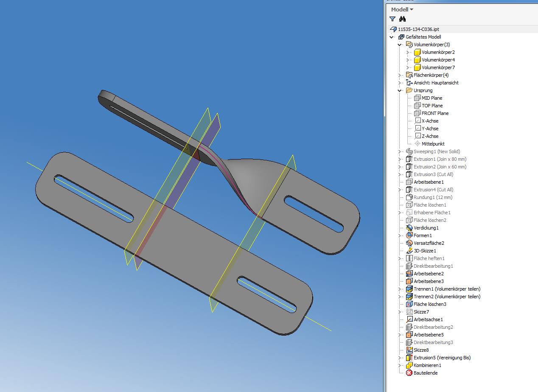Select the Fläche löschen3 icon
The height and width of the screenshot is (392, 538).
pos(409,304)
